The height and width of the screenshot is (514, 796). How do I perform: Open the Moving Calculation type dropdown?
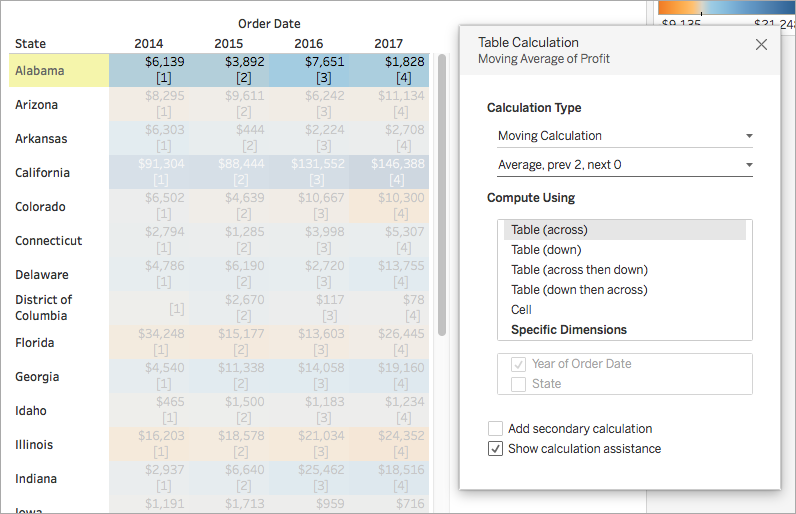pyautogui.click(x=625, y=136)
